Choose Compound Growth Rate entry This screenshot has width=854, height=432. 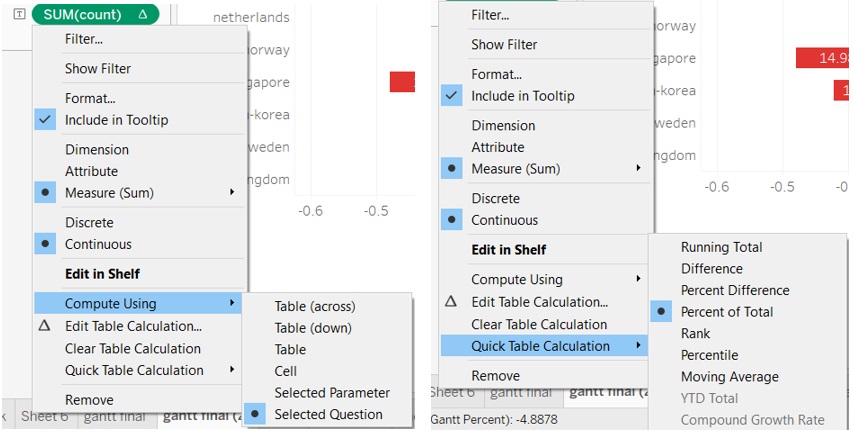[752, 420]
